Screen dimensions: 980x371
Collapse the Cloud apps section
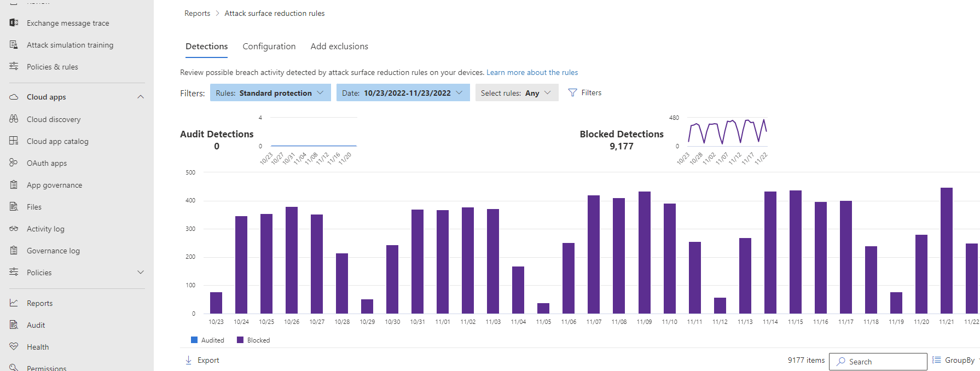(x=141, y=97)
